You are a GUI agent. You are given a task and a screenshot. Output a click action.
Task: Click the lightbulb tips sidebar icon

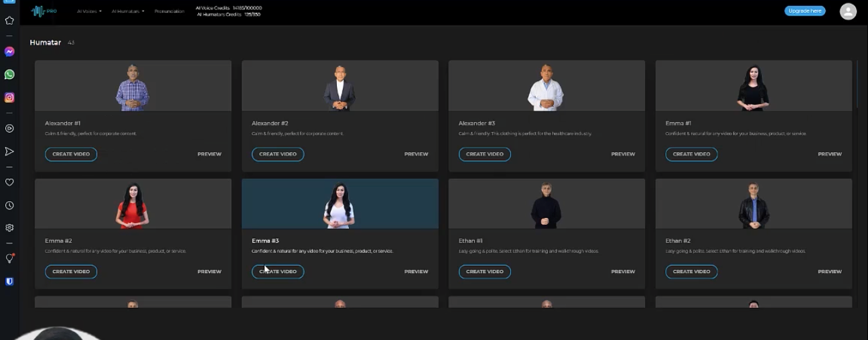click(x=9, y=258)
